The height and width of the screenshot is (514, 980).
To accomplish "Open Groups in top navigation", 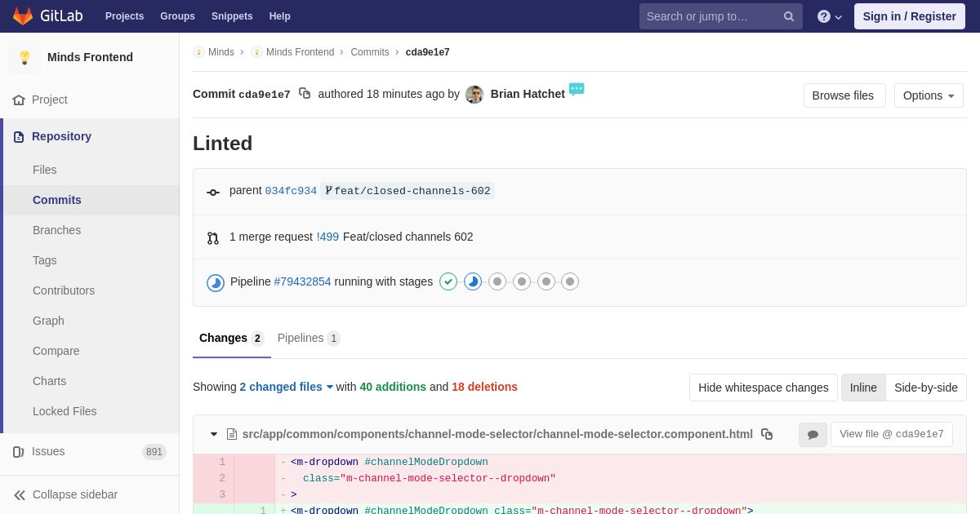I will coord(177,16).
